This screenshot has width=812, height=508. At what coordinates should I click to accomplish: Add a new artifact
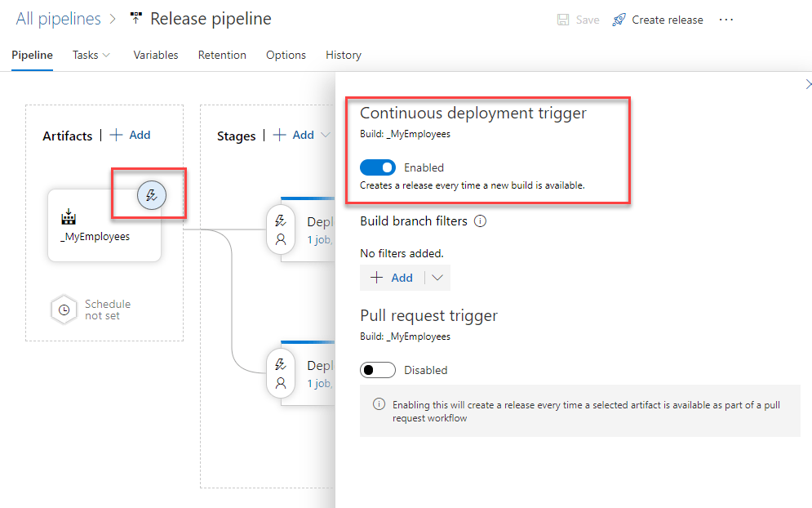131,136
